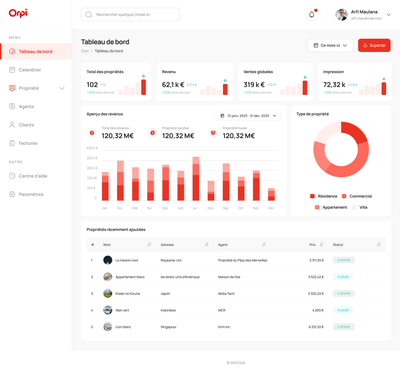Click the Propriété vendue icon
Viewport: 400px width, 374px height.
[152, 133]
